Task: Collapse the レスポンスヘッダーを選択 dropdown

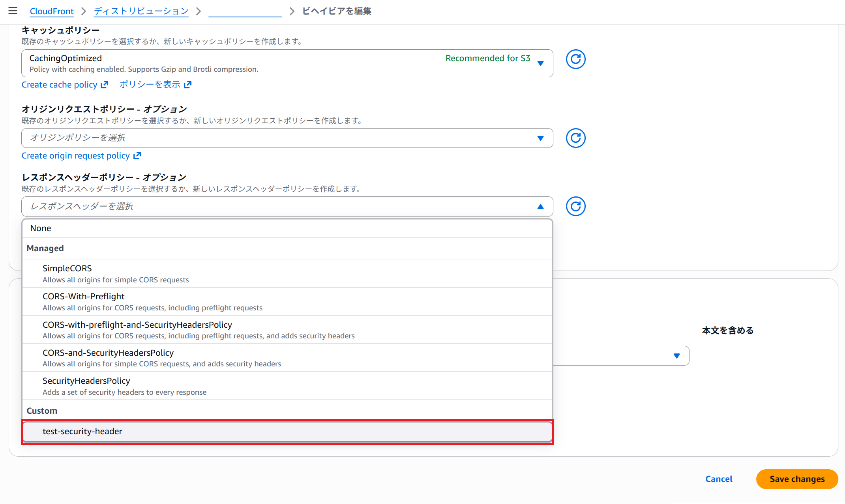Action: (287, 206)
